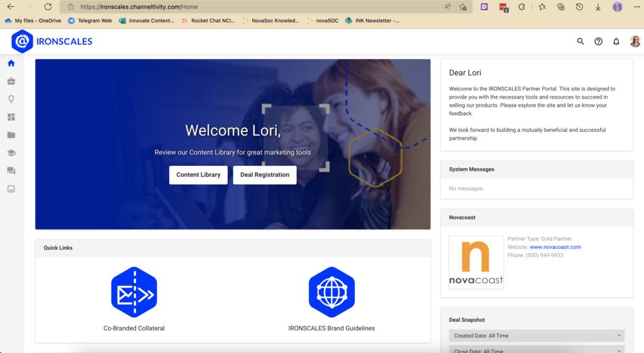Open the Telegram Web bookmark
This screenshot has height=353, width=644.
tap(90, 21)
